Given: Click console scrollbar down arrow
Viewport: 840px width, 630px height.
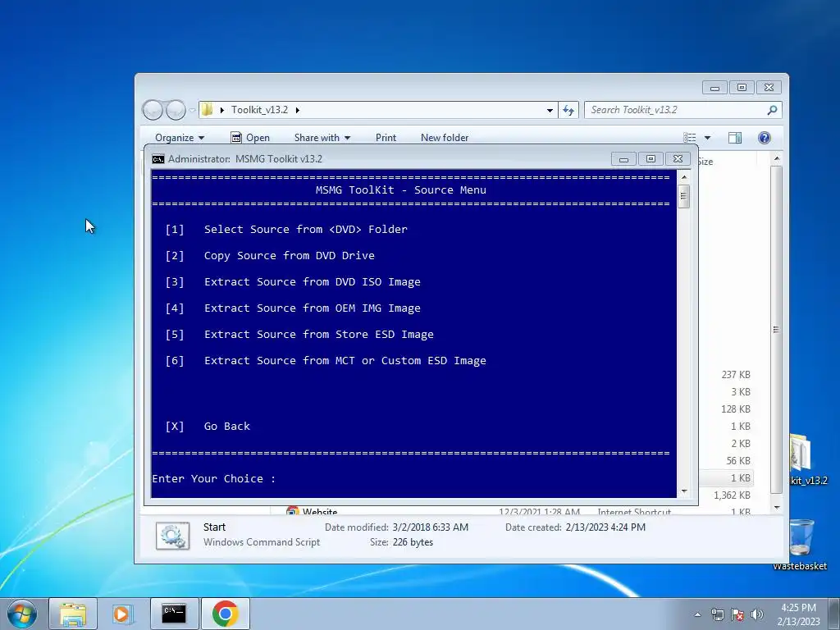Looking at the screenshot, I should click(x=684, y=491).
